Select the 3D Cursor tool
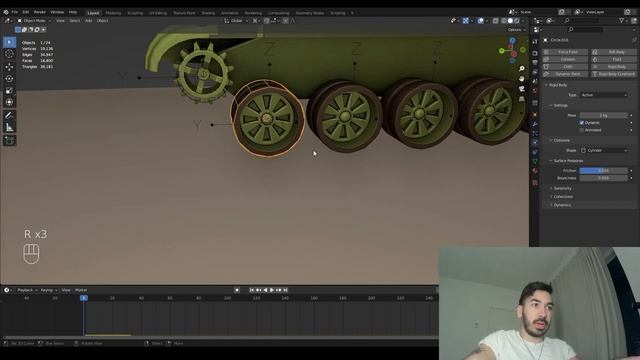The width and height of the screenshot is (640, 360). pos(9,54)
